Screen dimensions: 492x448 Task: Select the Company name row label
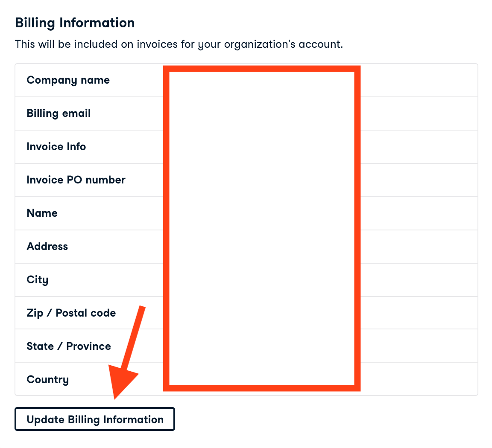pyautogui.click(x=68, y=80)
